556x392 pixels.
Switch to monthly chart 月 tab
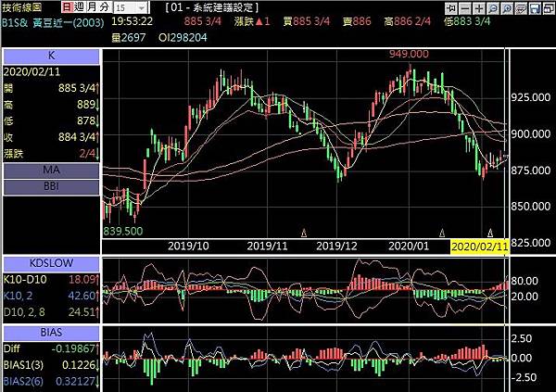coord(92,7)
